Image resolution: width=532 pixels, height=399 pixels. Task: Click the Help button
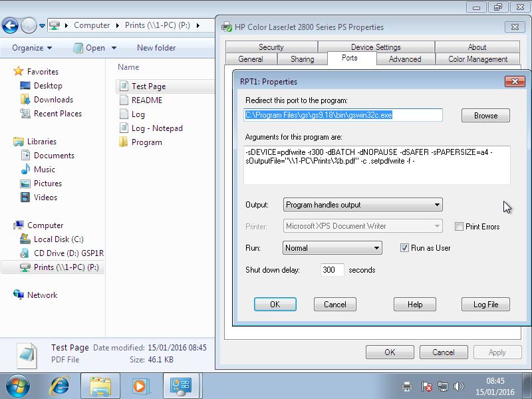pos(414,305)
